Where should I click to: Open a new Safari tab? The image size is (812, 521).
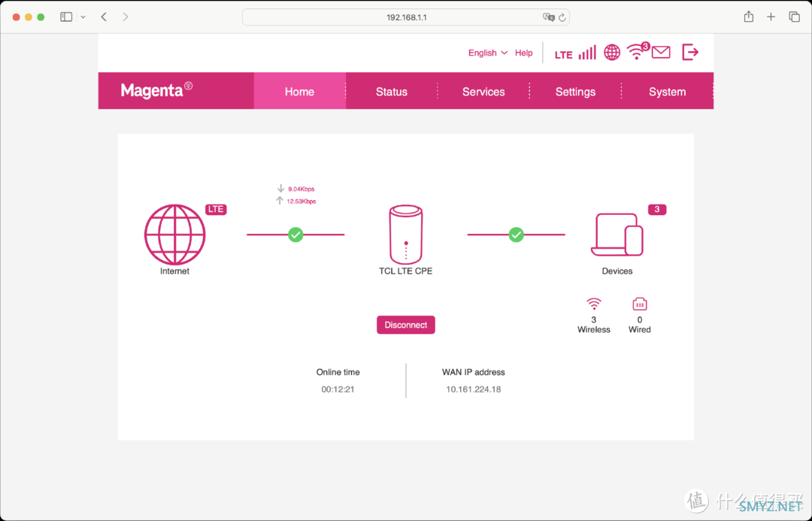pos(771,17)
